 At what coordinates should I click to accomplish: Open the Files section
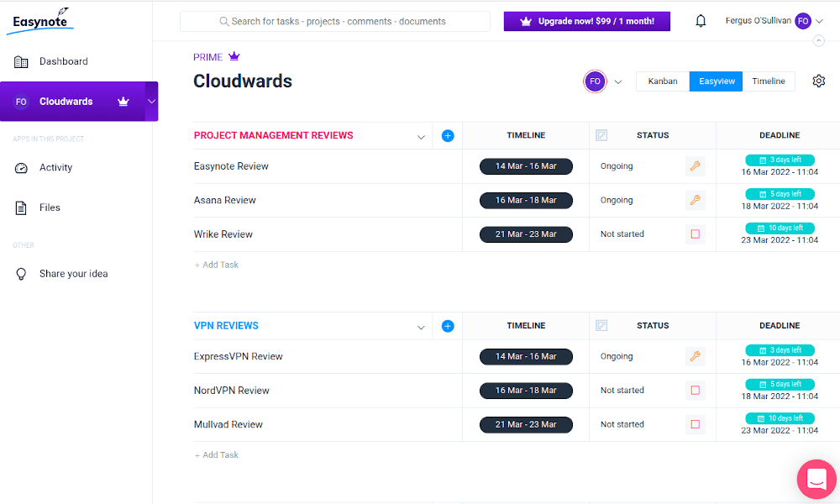tap(37, 207)
